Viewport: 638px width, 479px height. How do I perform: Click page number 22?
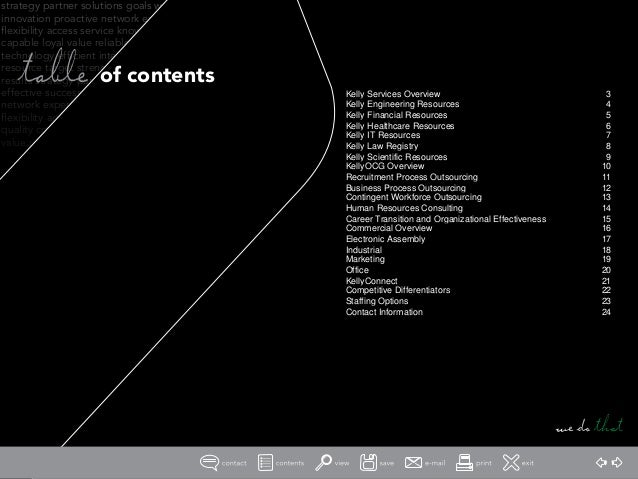(x=606, y=290)
